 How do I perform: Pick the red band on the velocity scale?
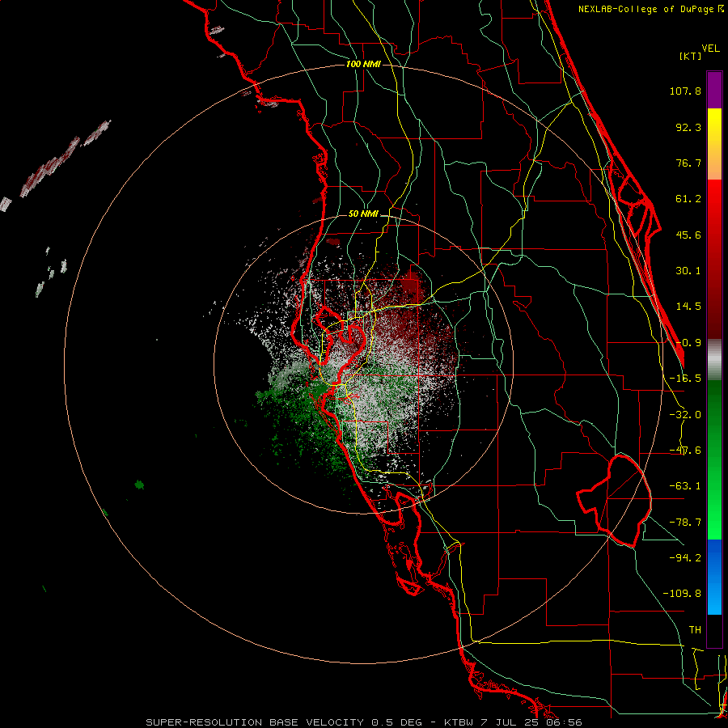coord(714,259)
